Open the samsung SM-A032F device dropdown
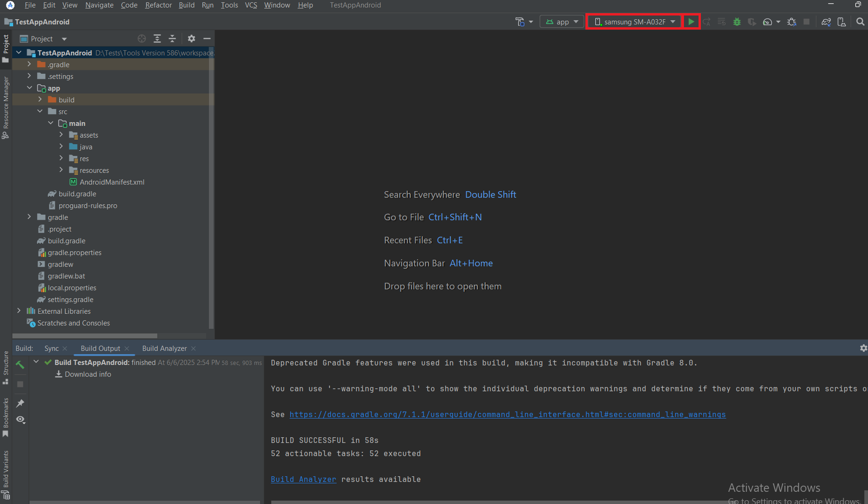This screenshot has width=868, height=504. (x=634, y=22)
